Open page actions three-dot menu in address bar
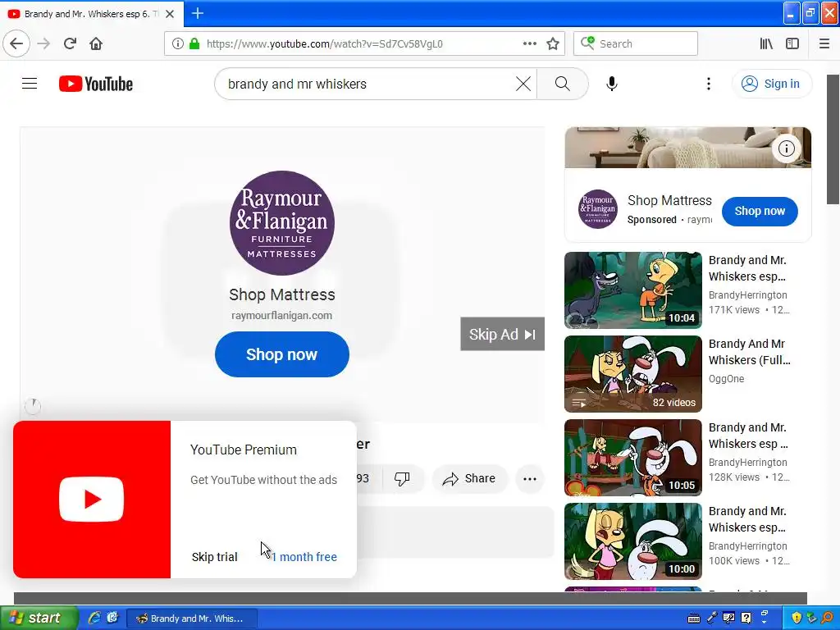 (529, 43)
